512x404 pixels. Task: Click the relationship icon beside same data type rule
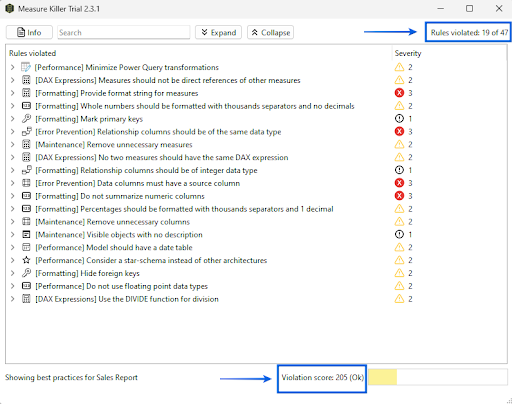coord(26,132)
